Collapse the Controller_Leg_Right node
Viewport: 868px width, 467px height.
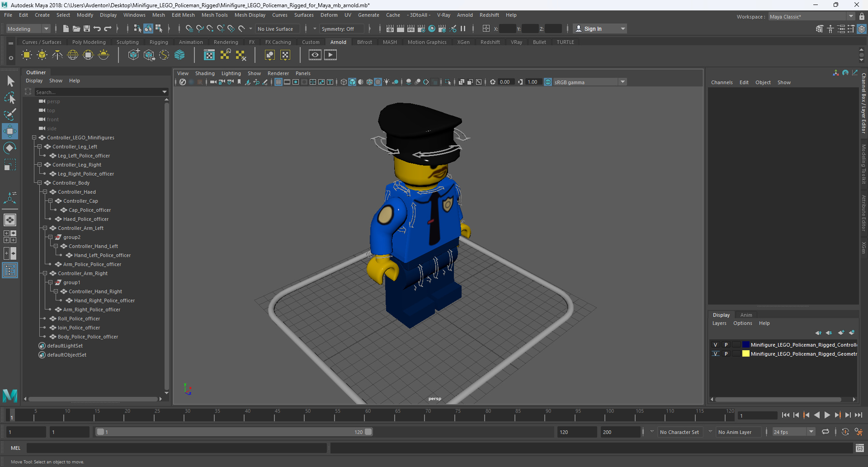click(x=39, y=165)
